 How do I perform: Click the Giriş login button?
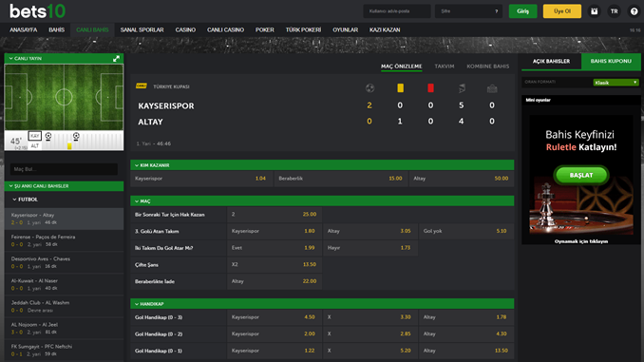pos(522,11)
